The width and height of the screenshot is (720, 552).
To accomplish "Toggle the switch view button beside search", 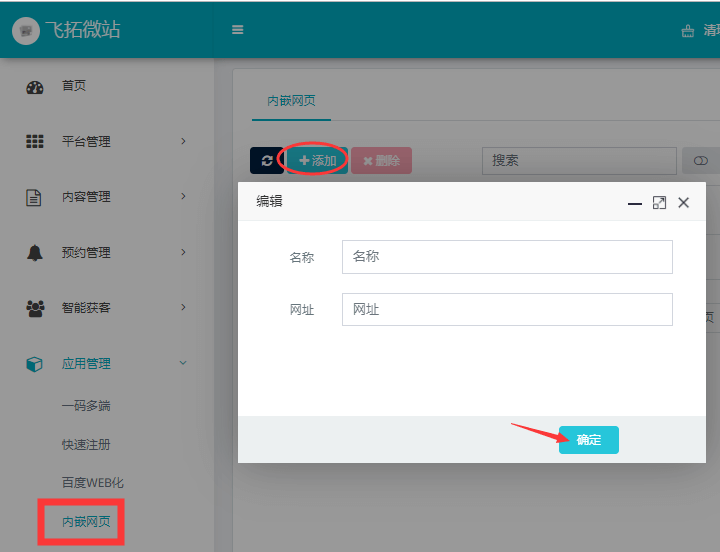I will click(x=701, y=160).
